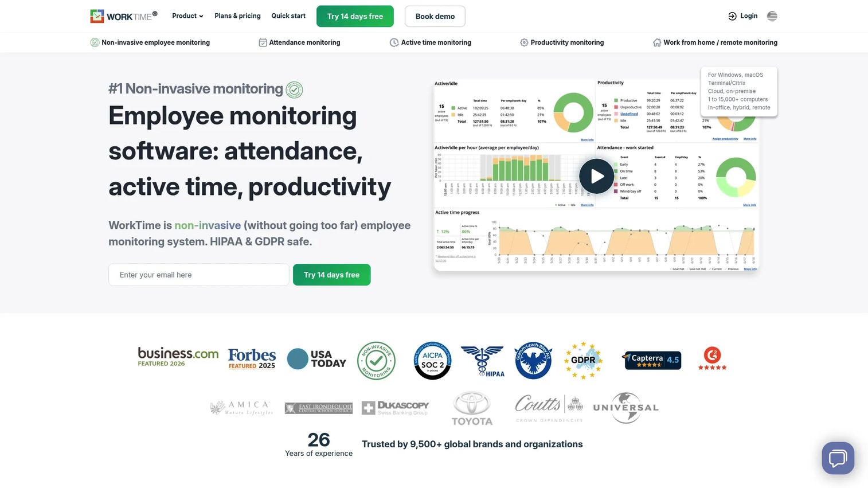Click header Try 14 days free button

pyautogui.click(x=355, y=16)
